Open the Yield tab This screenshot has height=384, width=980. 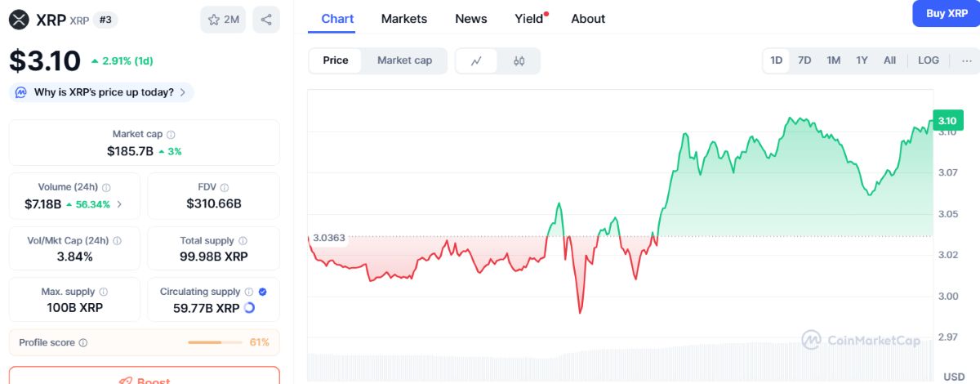click(531, 19)
